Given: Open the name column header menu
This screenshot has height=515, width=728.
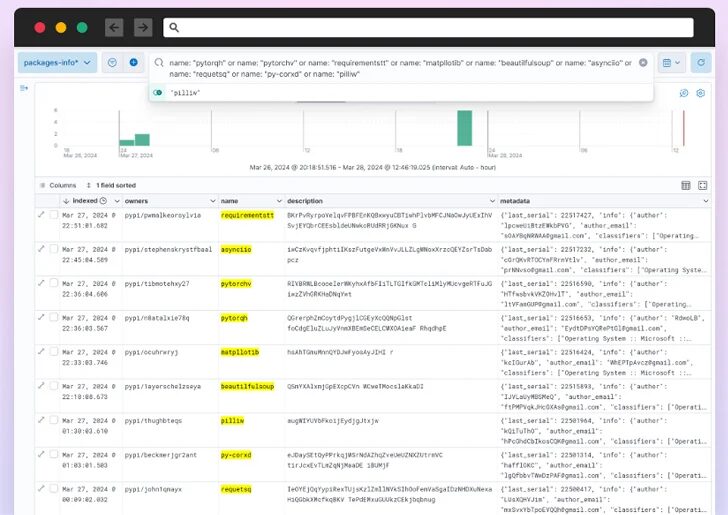Looking at the screenshot, I should pos(277,201).
